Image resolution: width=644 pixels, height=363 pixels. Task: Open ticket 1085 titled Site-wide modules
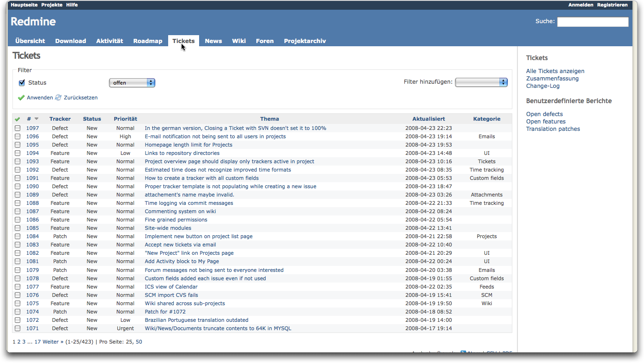click(x=168, y=228)
